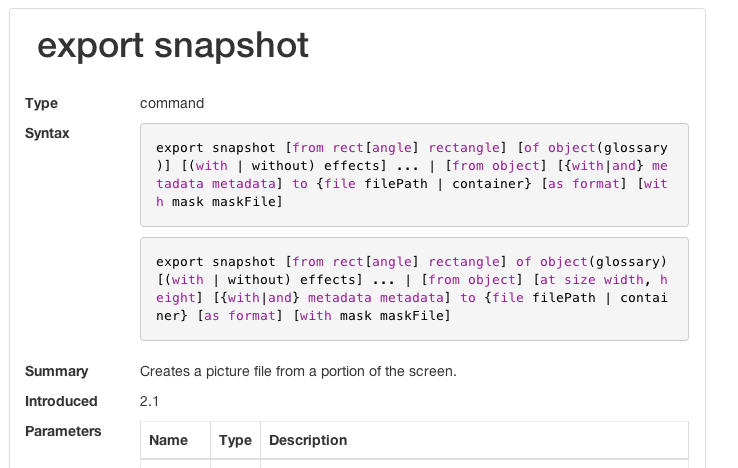The image size is (738, 468).
Task: Click the "Summary" field label
Action: [56, 371]
